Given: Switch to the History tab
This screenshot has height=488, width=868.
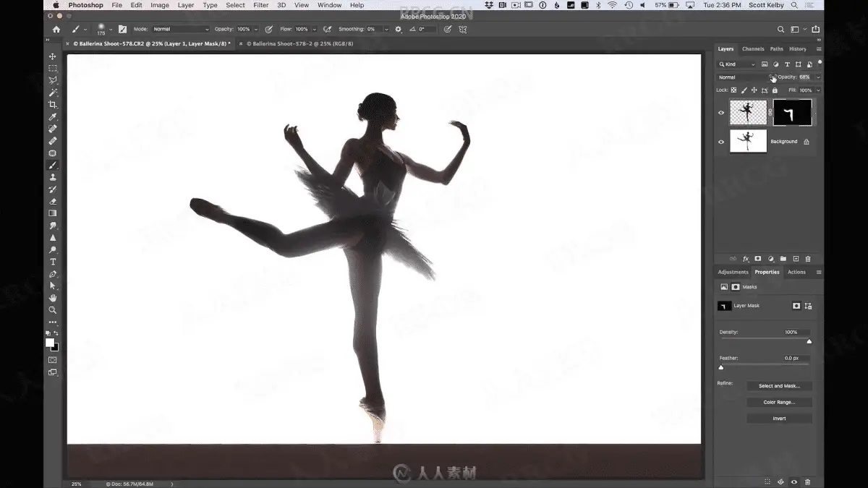Looking at the screenshot, I should [x=798, y=49].
